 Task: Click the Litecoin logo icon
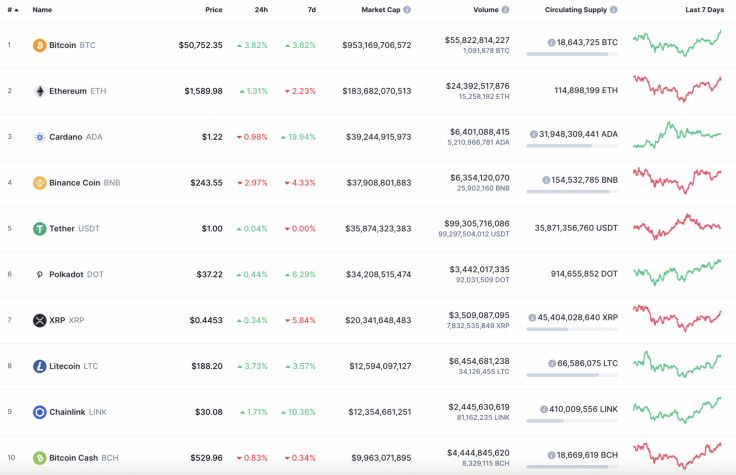[x=39, y=366]
